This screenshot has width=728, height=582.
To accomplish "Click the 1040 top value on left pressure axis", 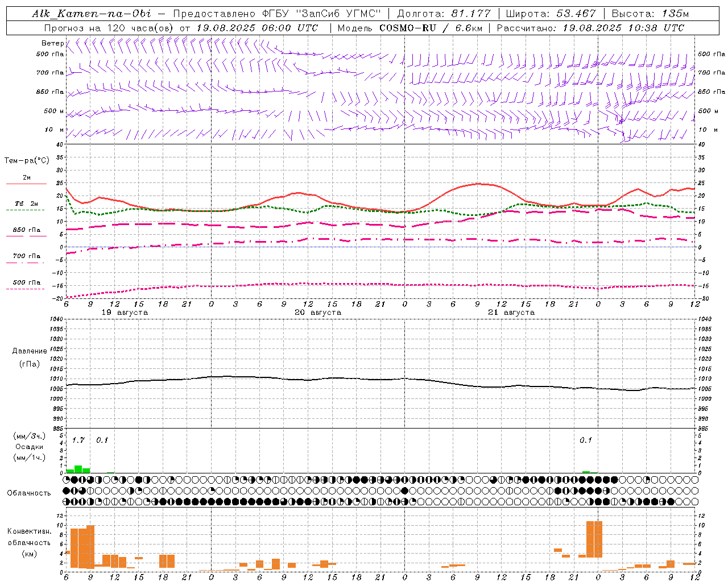I will point(56,319).
